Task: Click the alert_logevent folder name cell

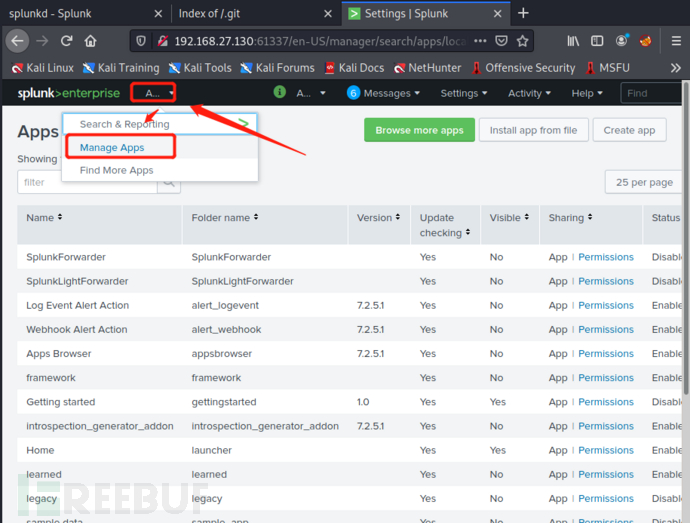Action: pos(225,306)
